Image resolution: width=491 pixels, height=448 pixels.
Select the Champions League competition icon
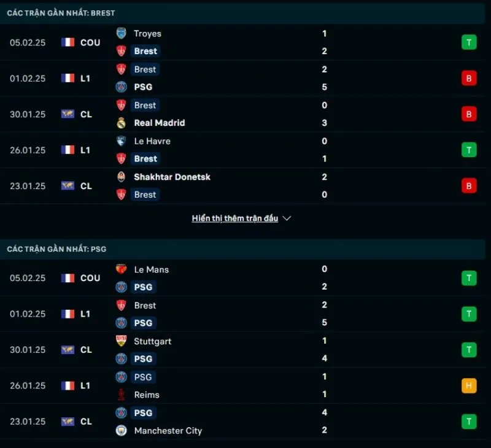tap(68, 115)
